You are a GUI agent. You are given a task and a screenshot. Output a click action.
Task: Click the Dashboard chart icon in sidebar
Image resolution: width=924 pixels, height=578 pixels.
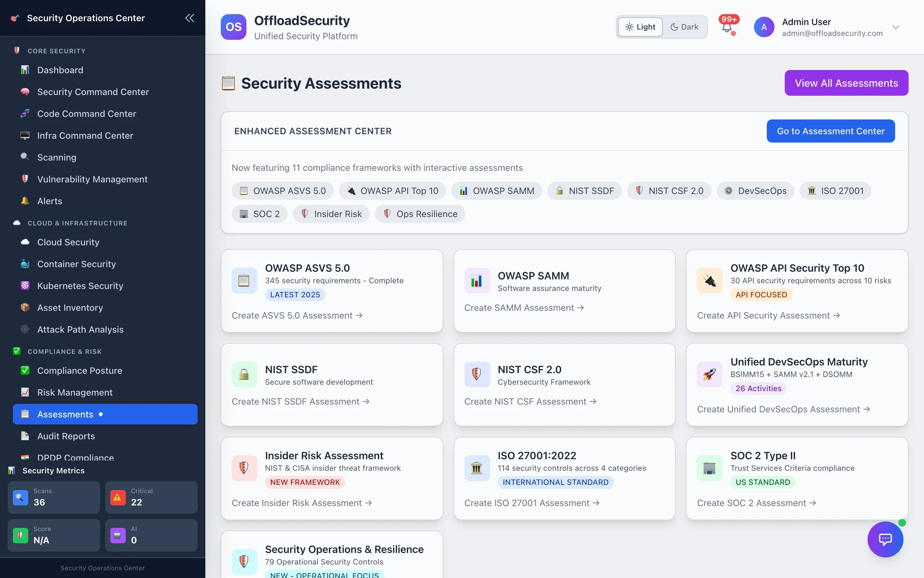pyautogui.click(x=25, y=70)
